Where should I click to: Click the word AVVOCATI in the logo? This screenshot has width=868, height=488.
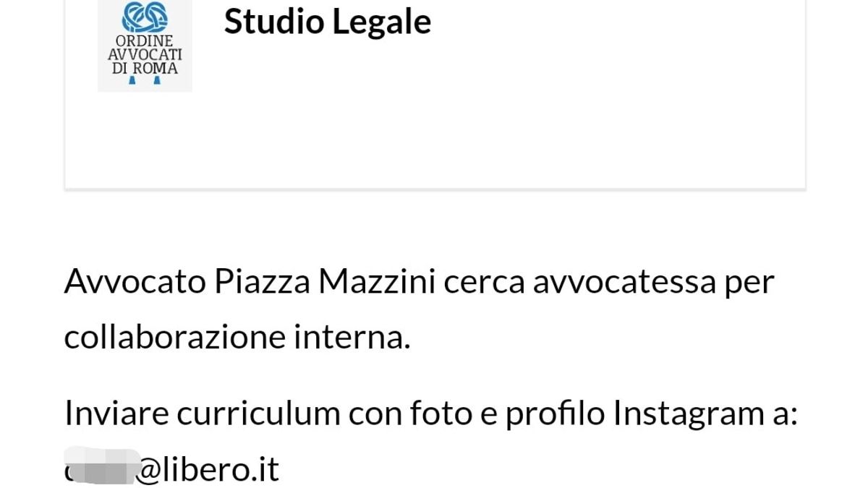pyautogui.click(x=145, y=55)
